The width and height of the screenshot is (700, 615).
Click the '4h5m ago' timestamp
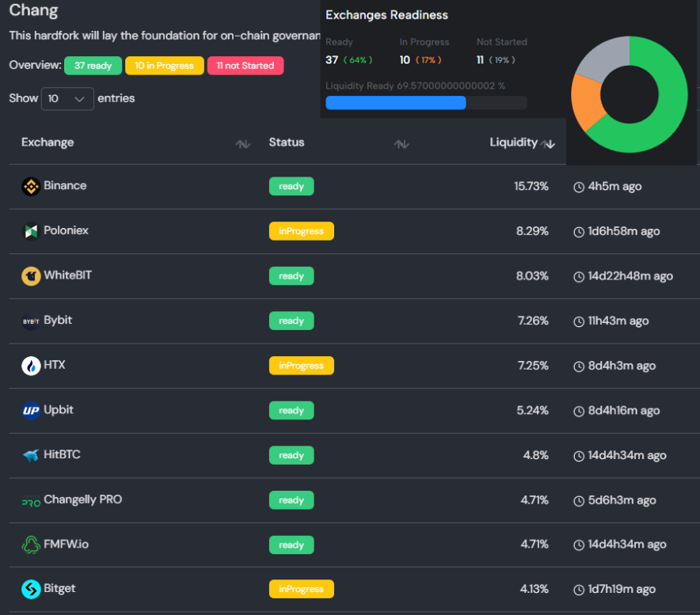coord(614,187)
